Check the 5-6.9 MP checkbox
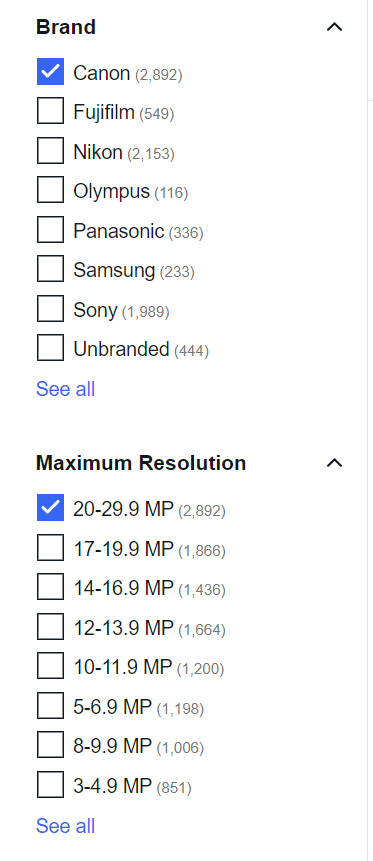Viewport: 373px width, 861px height. click(51, 706)
